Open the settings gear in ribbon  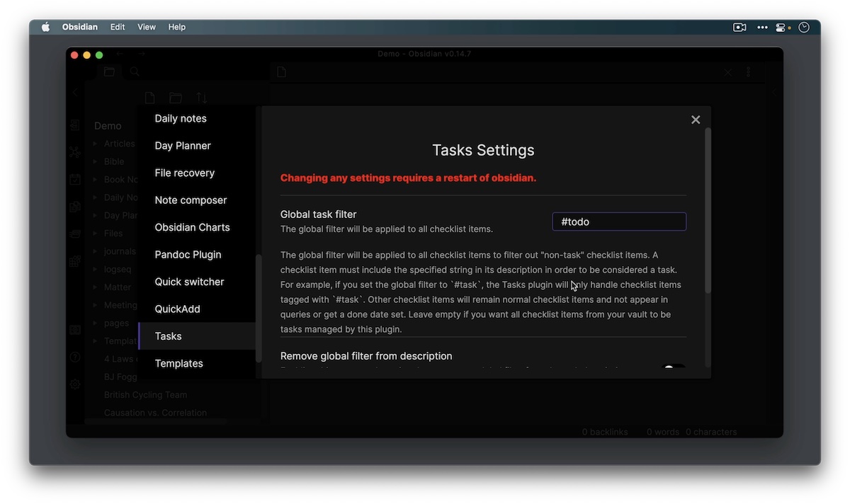[75, 384]
